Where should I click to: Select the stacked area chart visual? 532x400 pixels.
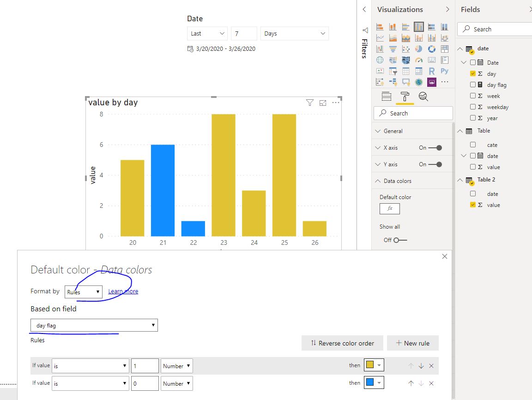[406, 38]
